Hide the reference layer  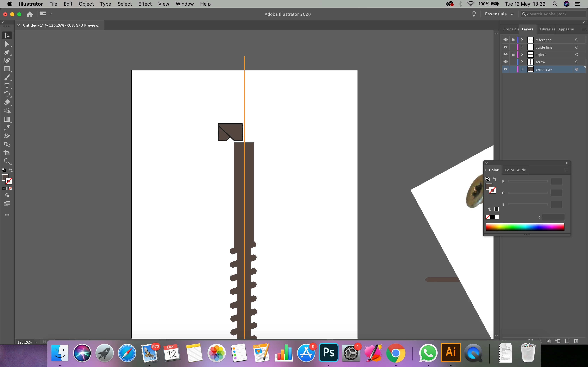pos(505,40)
